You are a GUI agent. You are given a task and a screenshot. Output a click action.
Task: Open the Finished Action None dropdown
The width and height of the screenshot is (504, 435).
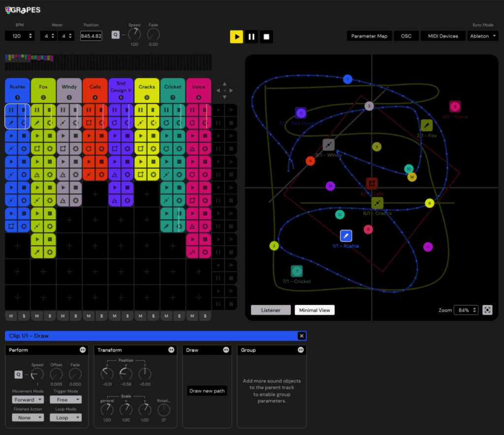[x=28, y=418]
